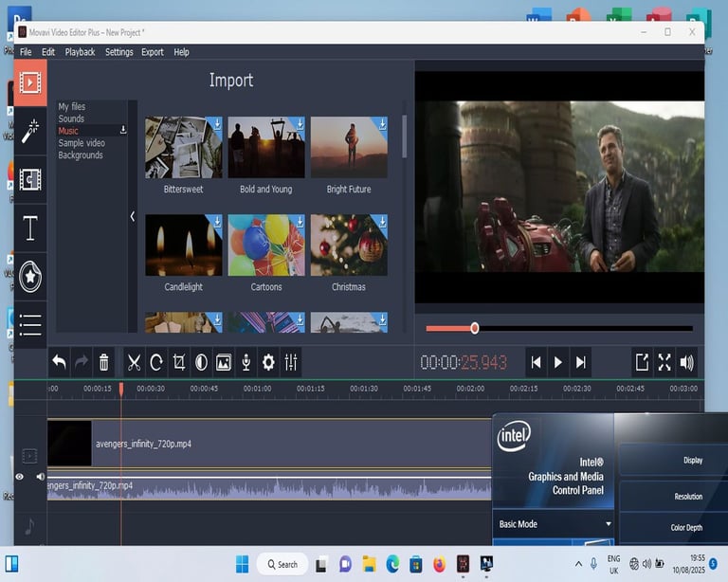This screenshot has width=728, height=582.
Task: Adjust volume via speaker icon
Action: pyautogui.click(x=686, y=362)
